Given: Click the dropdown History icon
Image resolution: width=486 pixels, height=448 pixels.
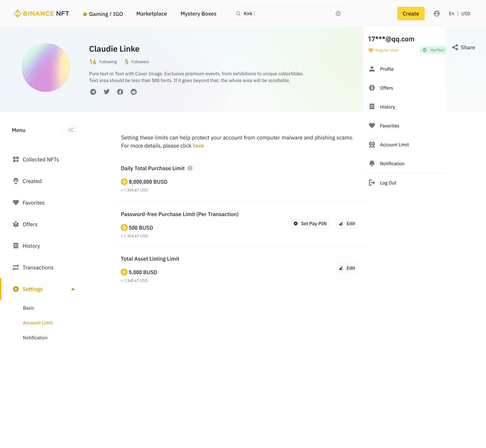Looking at the screenshot, I should pos(372,107).
